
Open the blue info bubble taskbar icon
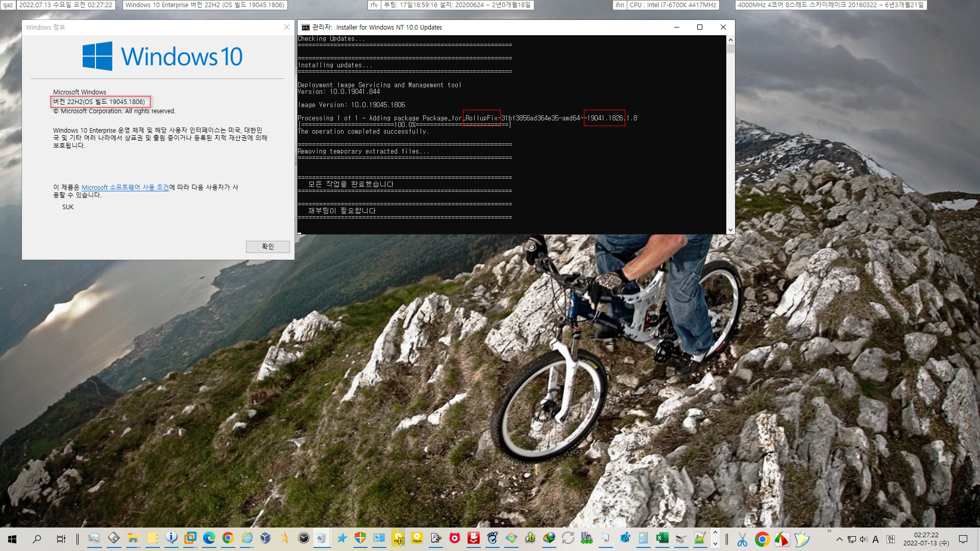[171, 538]
